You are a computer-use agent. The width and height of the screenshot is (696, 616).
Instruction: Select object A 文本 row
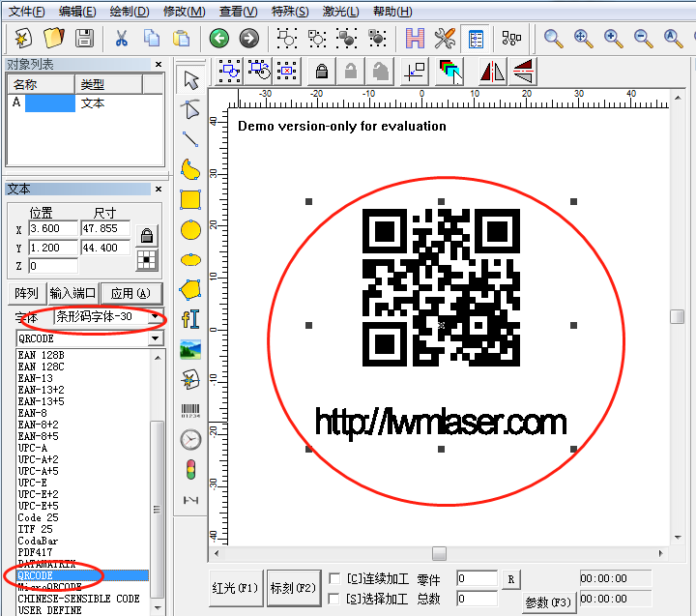tap(85, 103)
